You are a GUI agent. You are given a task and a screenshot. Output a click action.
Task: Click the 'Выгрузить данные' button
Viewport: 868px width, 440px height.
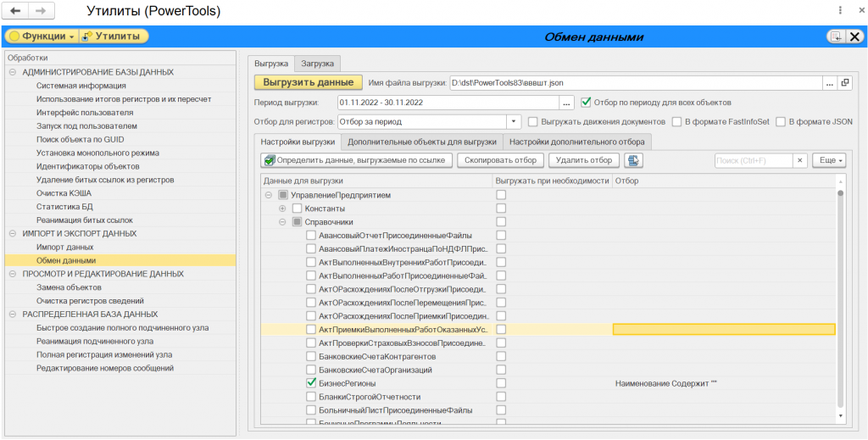(308, 82)
